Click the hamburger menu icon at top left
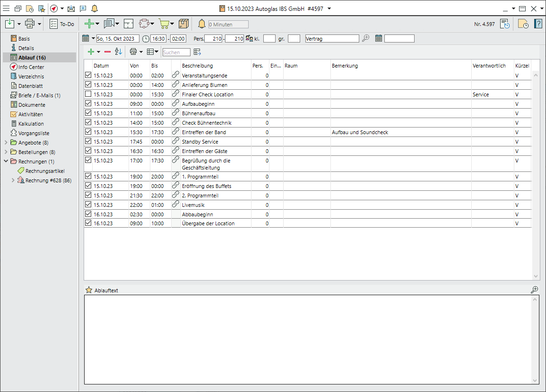This screenshot has height=392, width=546. [x=6, y=9]
